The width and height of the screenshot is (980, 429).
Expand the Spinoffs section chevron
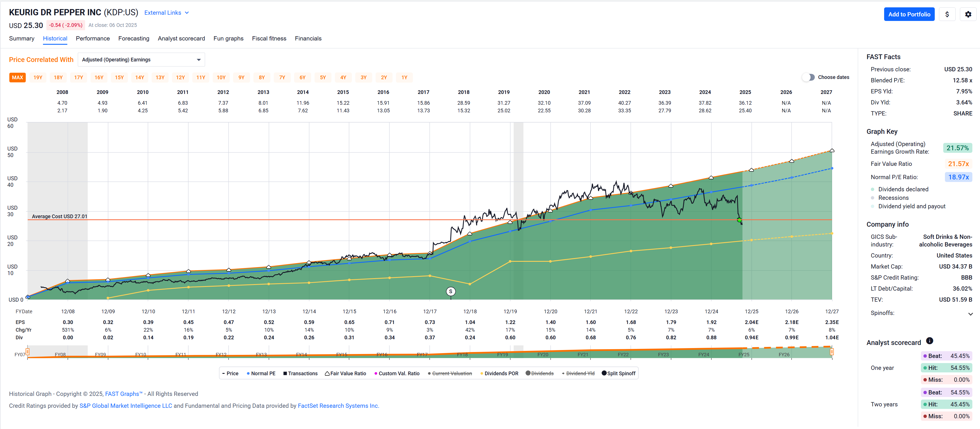tap(970, 314)
